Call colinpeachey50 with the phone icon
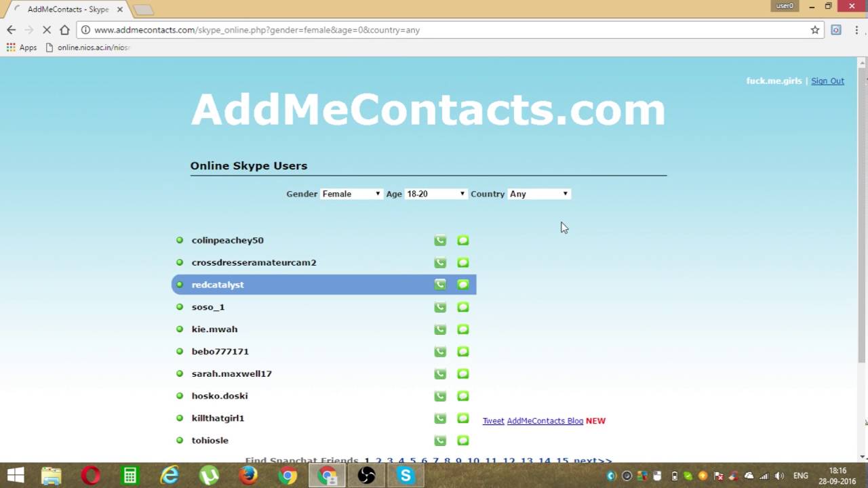The height and width of the screenshot is (488, 868). coord(440,241)
